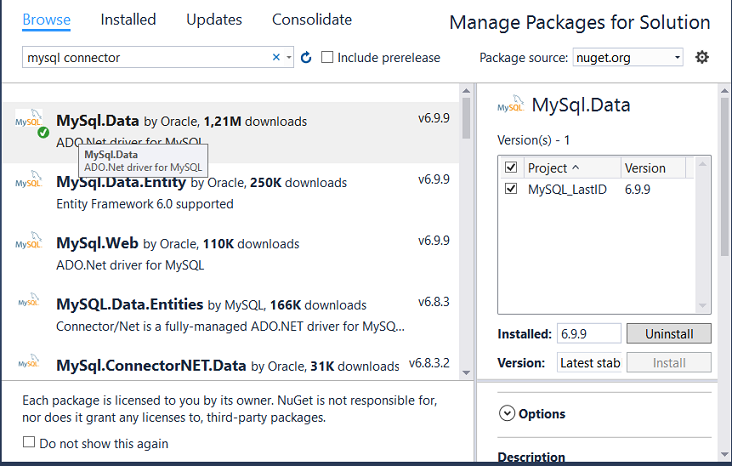Switch to the Browse tab
Viewport: 732px width, 466px height.
[x=46, y=20]
